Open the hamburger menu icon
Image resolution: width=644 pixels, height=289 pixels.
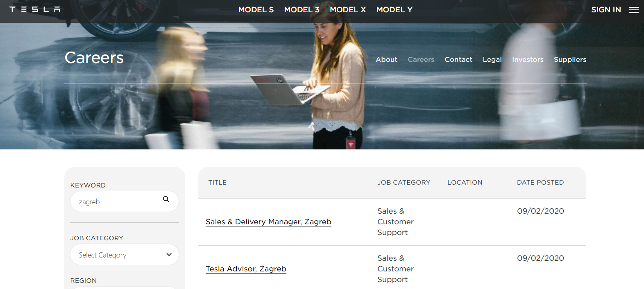tap(634, 10)
